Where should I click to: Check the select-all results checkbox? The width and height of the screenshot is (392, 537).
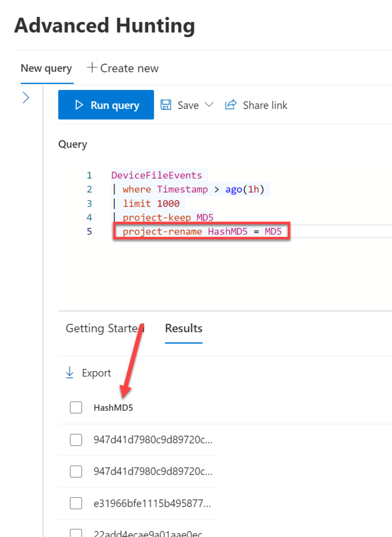[x=76, y=407]
